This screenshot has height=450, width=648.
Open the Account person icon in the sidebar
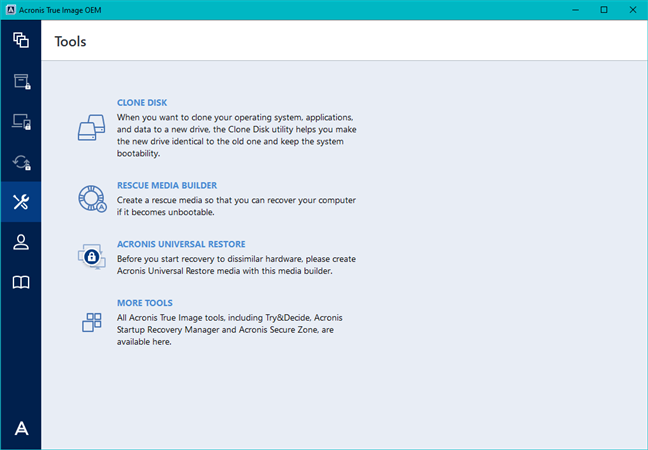(21, 243)
